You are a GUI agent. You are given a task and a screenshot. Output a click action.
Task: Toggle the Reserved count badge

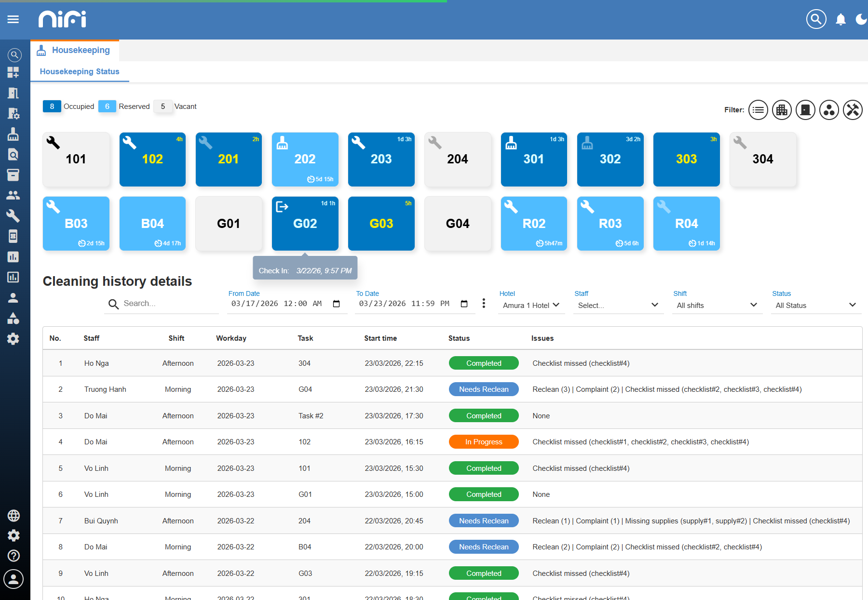pyautogui.click(x=107, y=107)
